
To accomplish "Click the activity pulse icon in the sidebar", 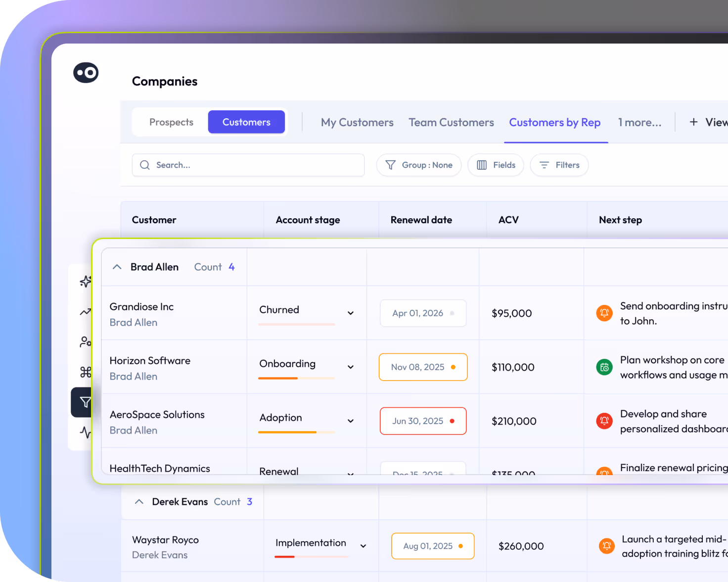I will pyautogui.click(x=85, y=433).
